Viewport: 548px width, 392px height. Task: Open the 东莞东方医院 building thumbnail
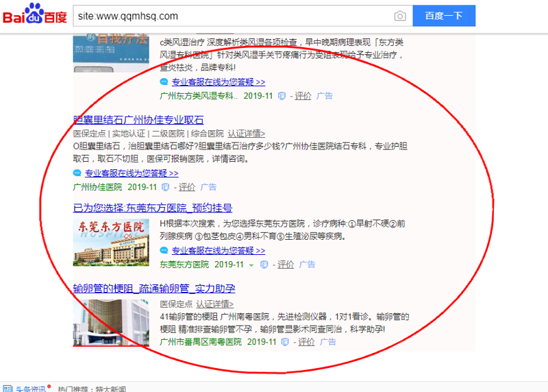[x=111, y=243]
